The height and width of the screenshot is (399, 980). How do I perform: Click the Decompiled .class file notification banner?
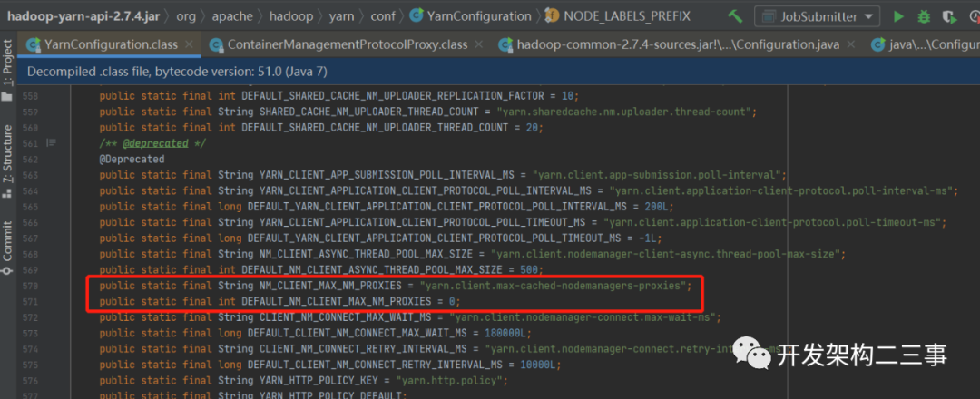point(499,71)
